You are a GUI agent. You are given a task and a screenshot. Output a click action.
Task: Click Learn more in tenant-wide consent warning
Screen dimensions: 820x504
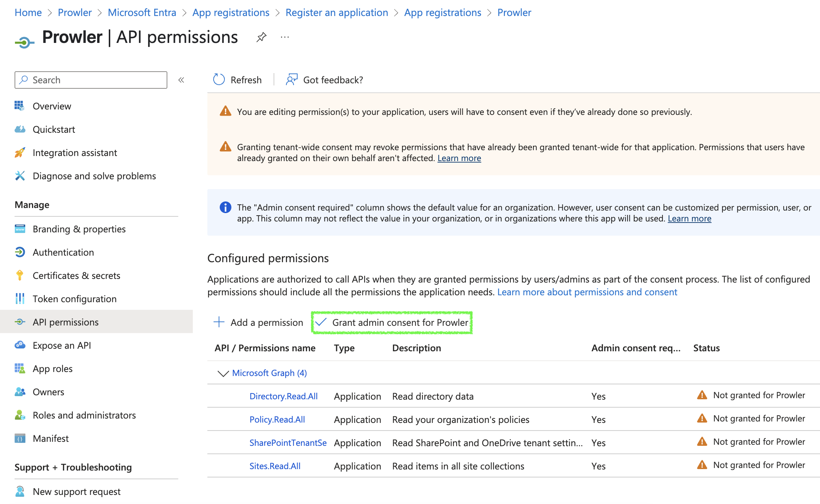(x=459, y=158)
